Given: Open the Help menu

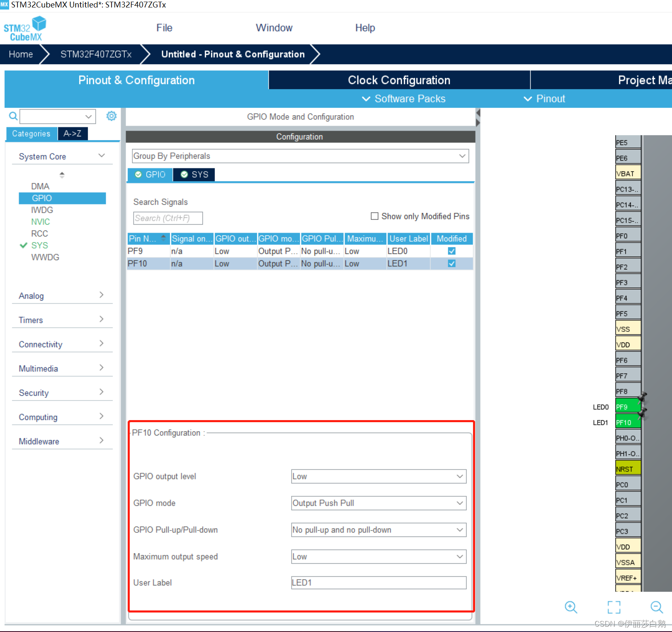Looking at the screenshot, I should coord(365,28).
